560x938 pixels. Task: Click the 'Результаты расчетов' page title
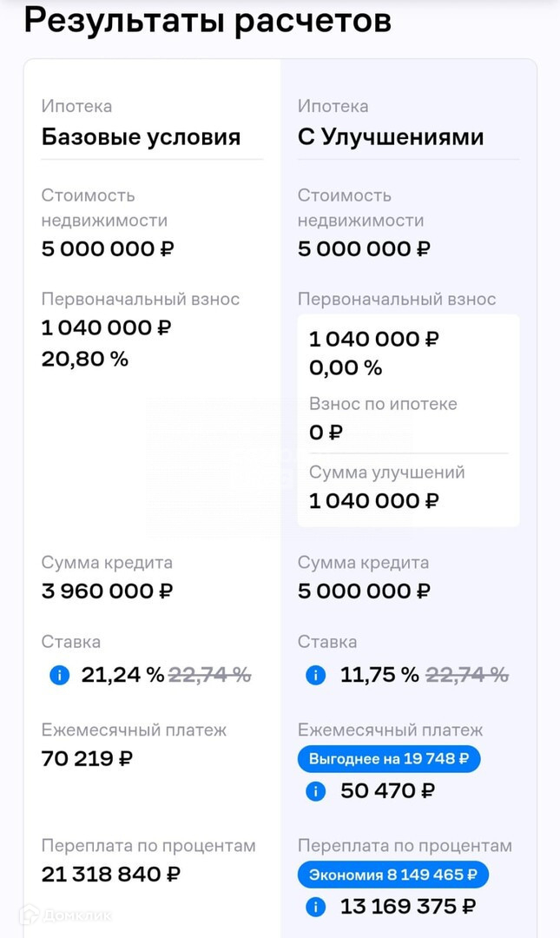click(207, 20)
